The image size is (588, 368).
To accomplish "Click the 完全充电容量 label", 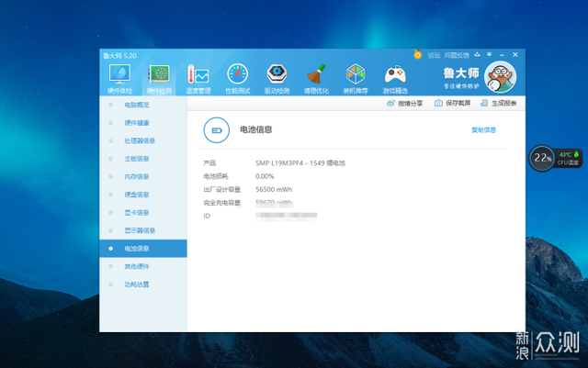I will pyautogui.click(x=222, y=203).
